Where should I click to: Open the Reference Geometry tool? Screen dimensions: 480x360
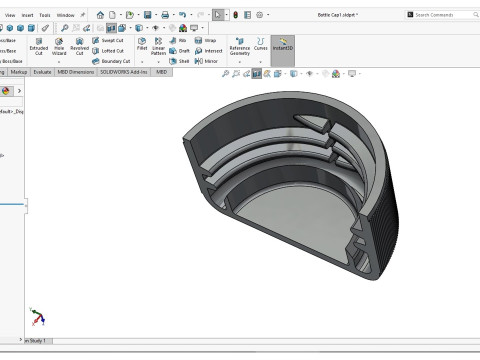coord(240,46)
